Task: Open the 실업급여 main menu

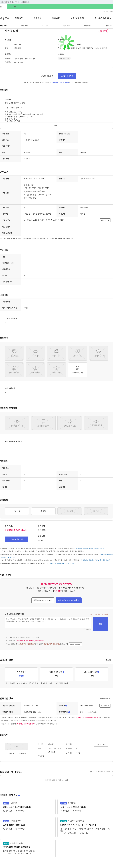Action: click(56, 18)
